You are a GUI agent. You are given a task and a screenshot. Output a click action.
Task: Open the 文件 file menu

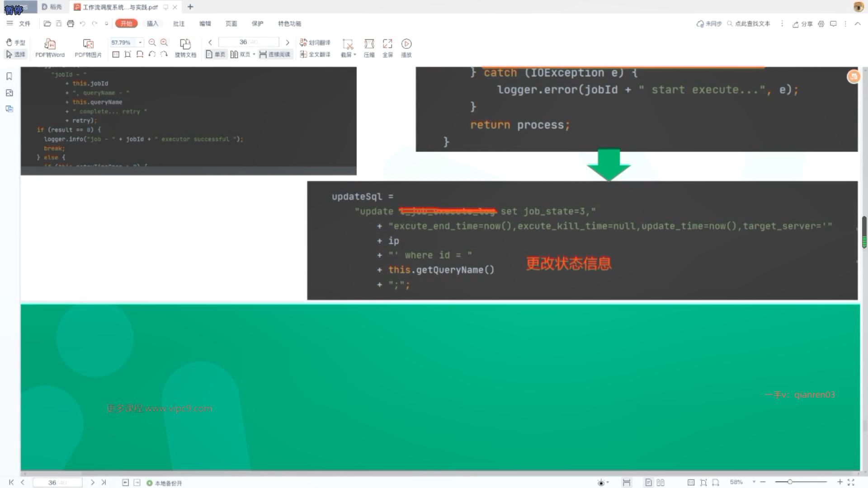pos(24,23)
